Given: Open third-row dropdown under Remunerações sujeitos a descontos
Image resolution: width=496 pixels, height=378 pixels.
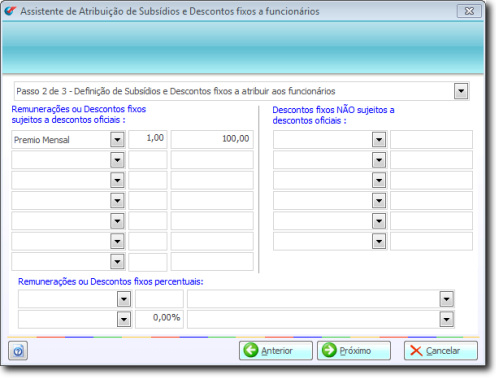Looking at the screenshot, I should point(117,180).
